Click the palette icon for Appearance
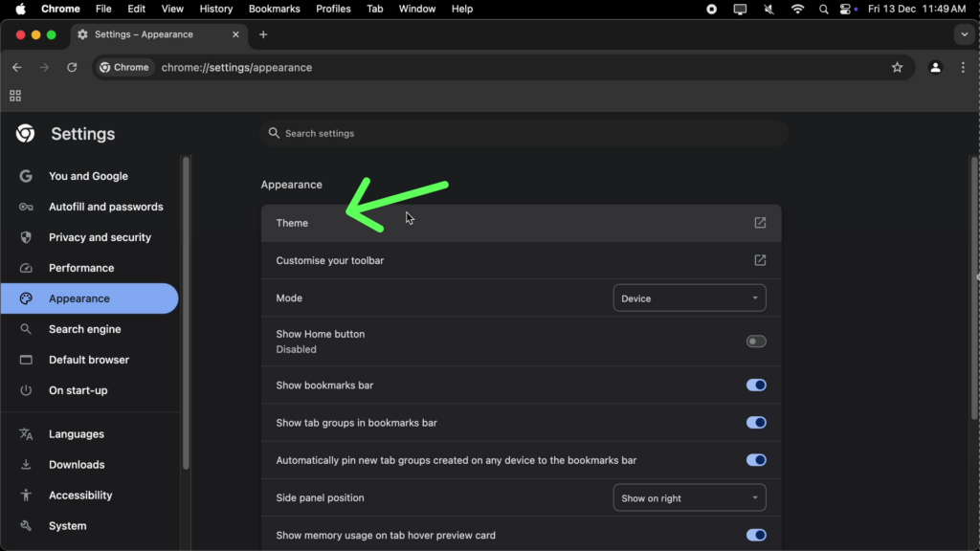Viewport: 980px width, 551px height. pos(26,298)
